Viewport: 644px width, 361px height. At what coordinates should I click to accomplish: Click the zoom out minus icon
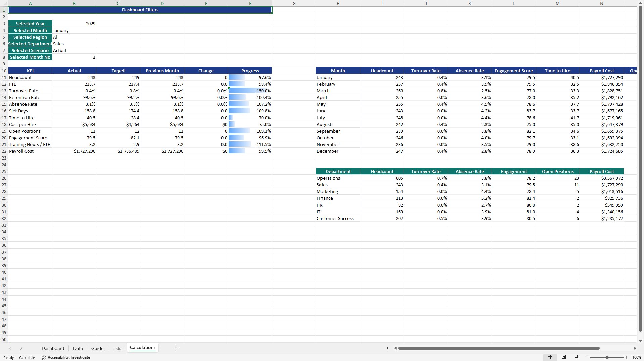coord(587,357)
